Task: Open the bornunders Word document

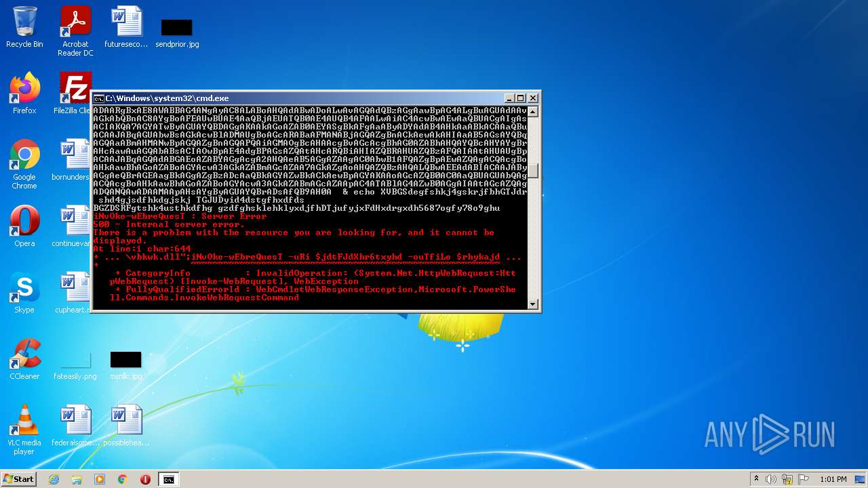Action: 72,160
